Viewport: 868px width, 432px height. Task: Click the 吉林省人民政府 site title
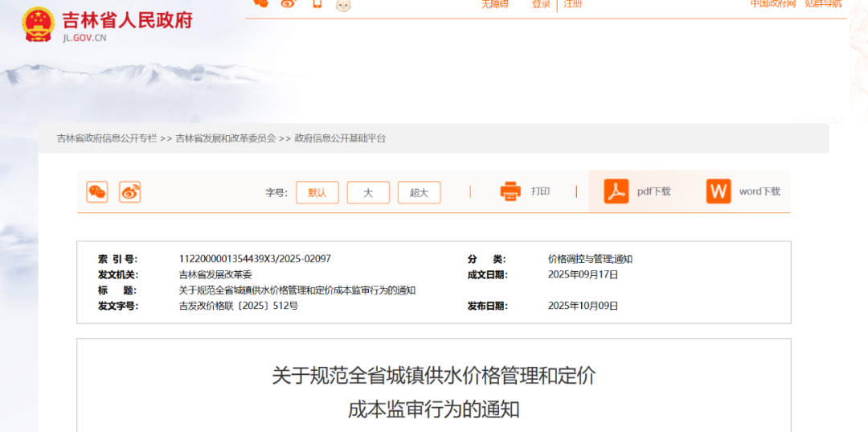click(x=127, y=20)
